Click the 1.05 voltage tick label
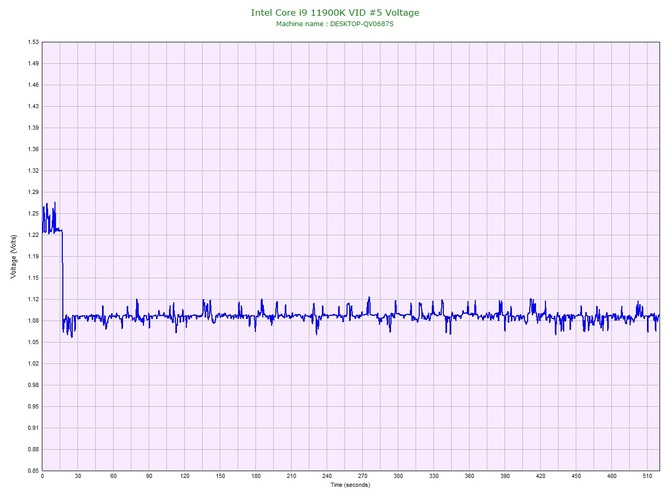 pyautogui.click(x=33, y=342)
